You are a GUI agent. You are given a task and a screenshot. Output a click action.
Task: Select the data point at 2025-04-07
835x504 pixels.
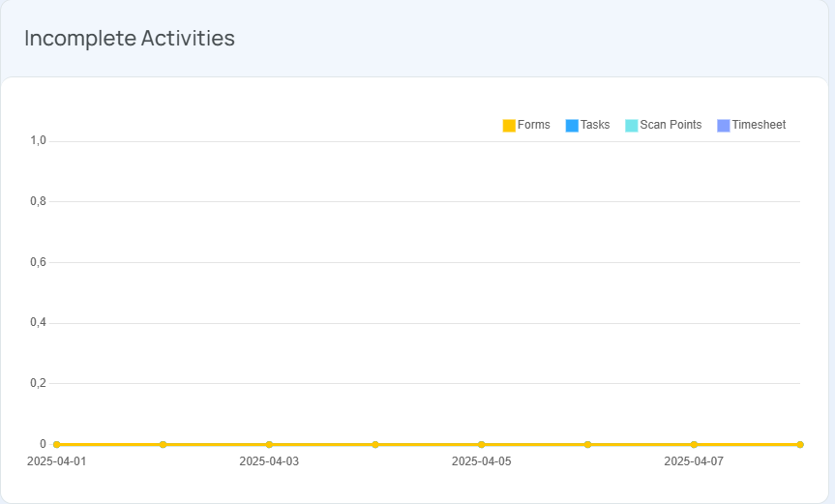pos(694,444)
